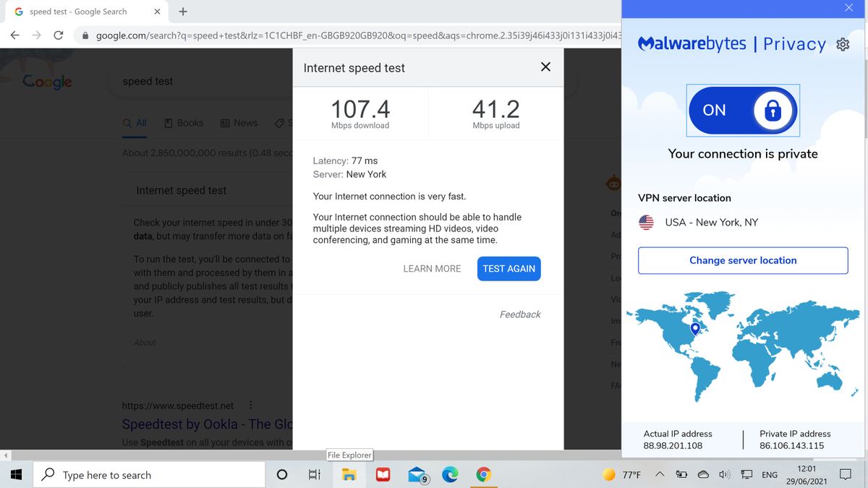Expand hidden icons in the system tray
Image resolution: width=868 pixels, height=488 pixels.
click(x=659, y=474)
